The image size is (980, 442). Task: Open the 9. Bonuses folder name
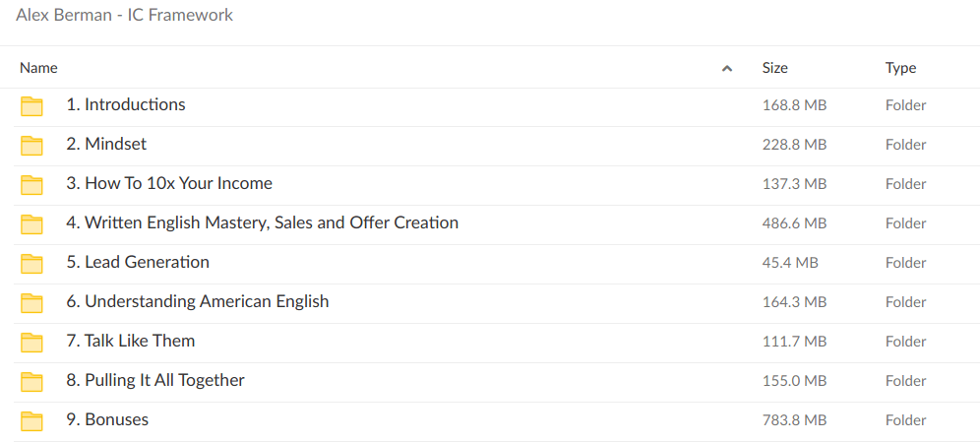coord(107,419)
